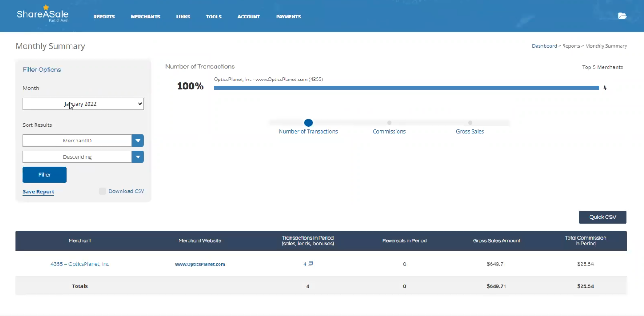Go to Dashboard via breadcrumb
Screen dimensions: 644x316
pos(544,46)
